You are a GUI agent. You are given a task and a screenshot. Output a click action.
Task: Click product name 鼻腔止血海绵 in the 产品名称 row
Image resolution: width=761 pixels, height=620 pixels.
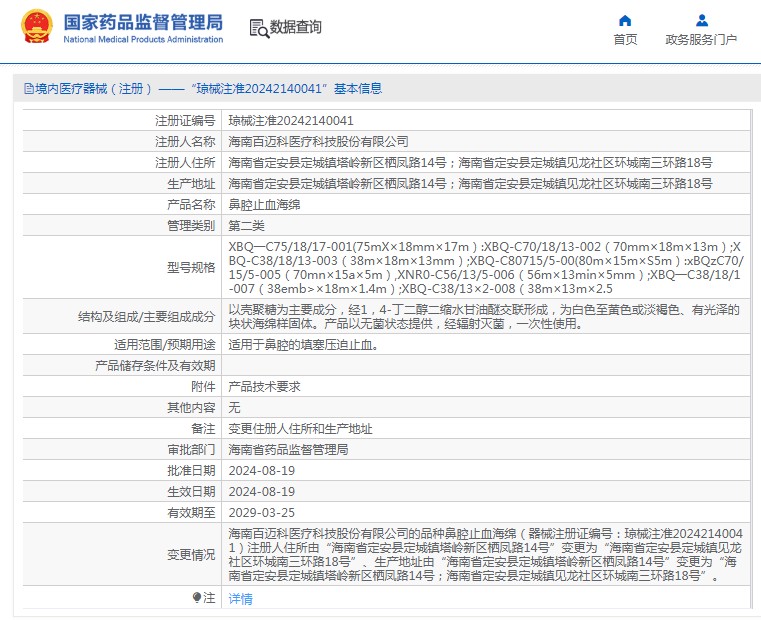265,204
